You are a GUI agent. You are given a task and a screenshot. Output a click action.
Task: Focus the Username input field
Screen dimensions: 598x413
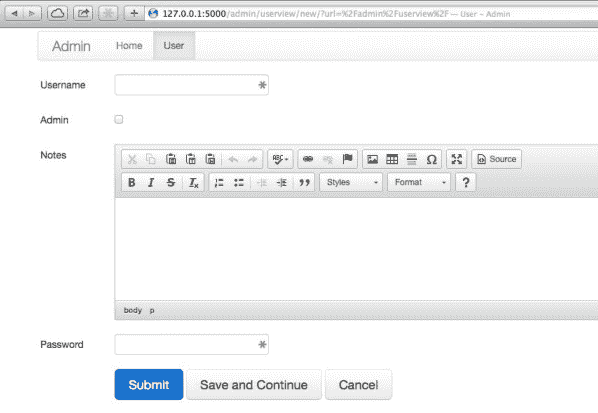click(x=191, y=85)
